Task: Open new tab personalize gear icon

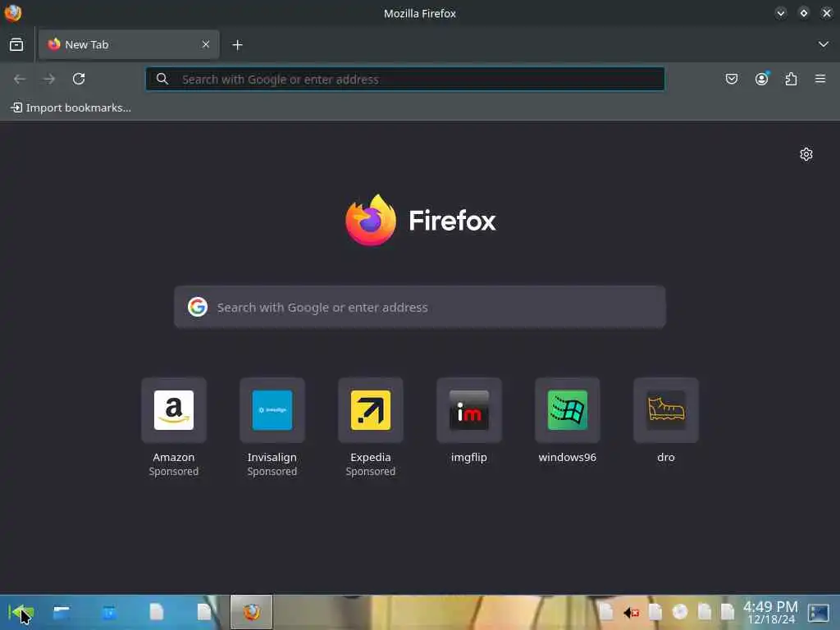Action: [x=806, y=154]
